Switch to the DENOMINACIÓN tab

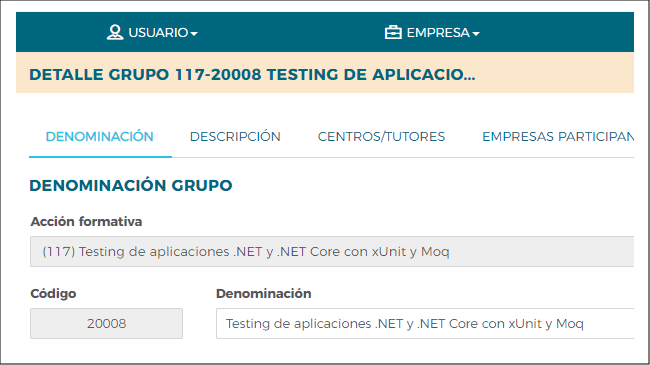pos(100,136)
